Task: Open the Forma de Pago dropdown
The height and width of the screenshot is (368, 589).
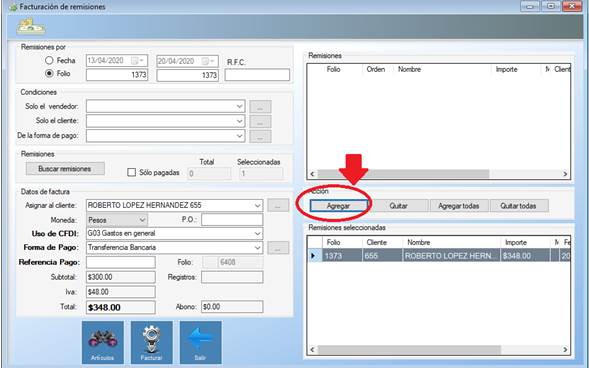Action: pyautogui.click(x=257, y=247)
